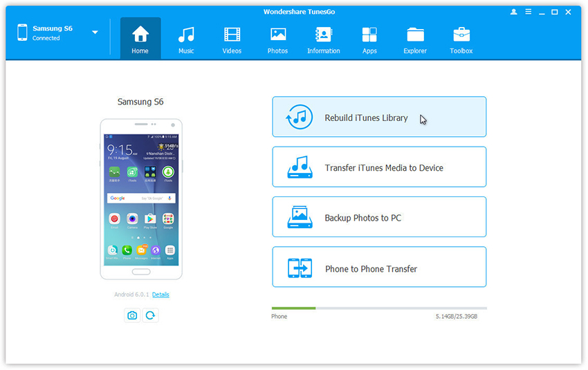Click the phone storage usage bar
The width and height of the screenshot is (588, 370).
[378, 308]
